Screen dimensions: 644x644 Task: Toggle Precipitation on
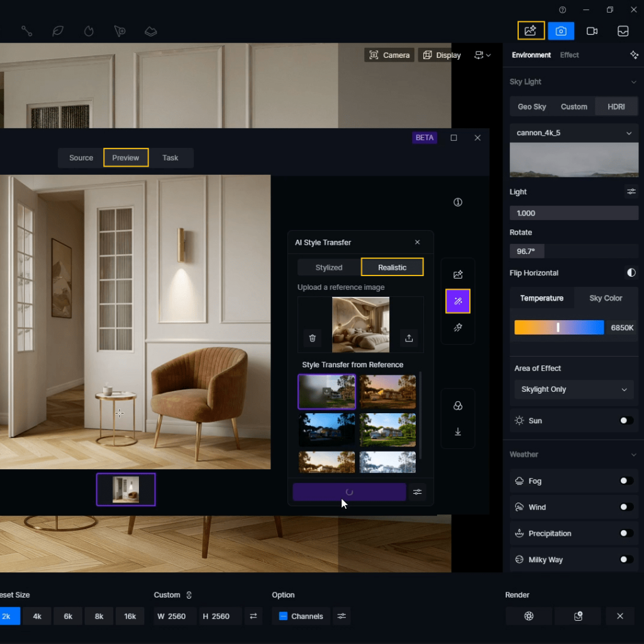(x=626, y=533)
